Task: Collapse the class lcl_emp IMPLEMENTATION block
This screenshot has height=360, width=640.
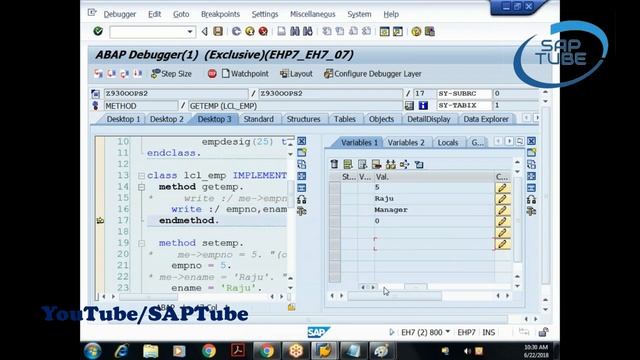Action: [141, 176]
